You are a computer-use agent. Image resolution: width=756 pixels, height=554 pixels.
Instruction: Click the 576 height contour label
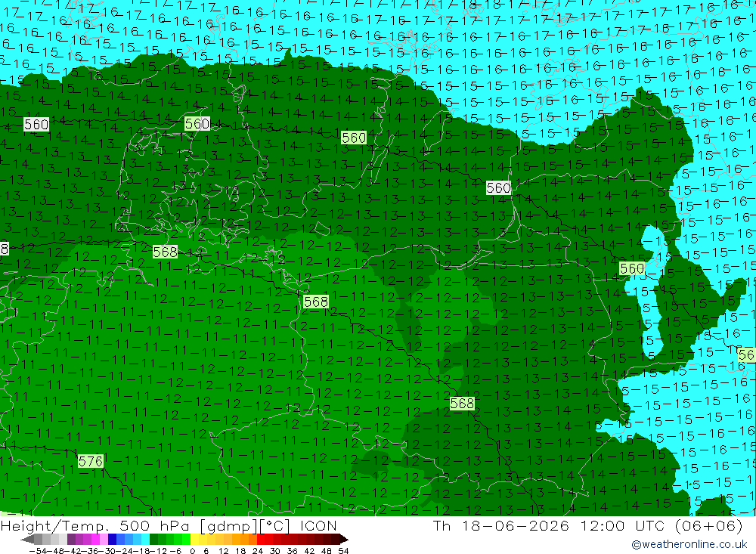90,462
